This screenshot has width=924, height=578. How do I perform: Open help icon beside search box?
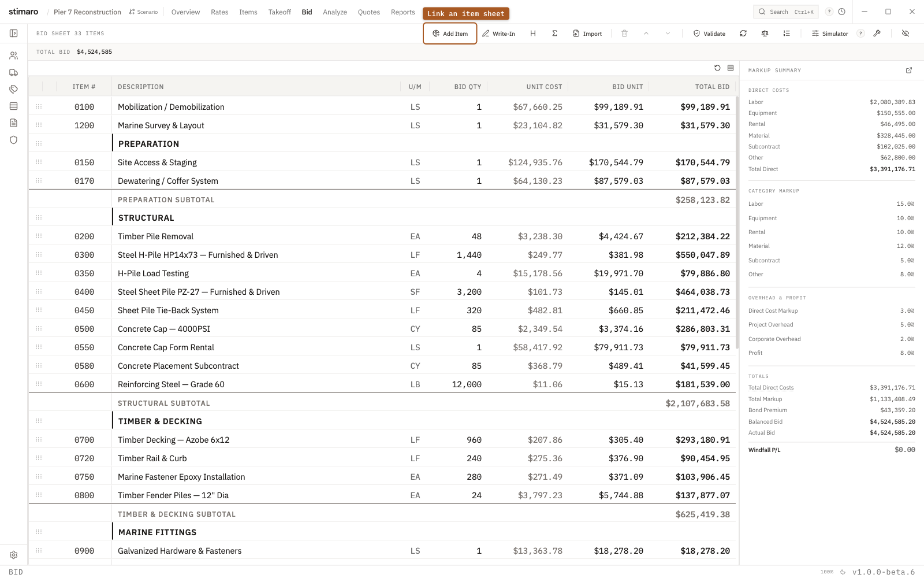click(x=829, y=12)
